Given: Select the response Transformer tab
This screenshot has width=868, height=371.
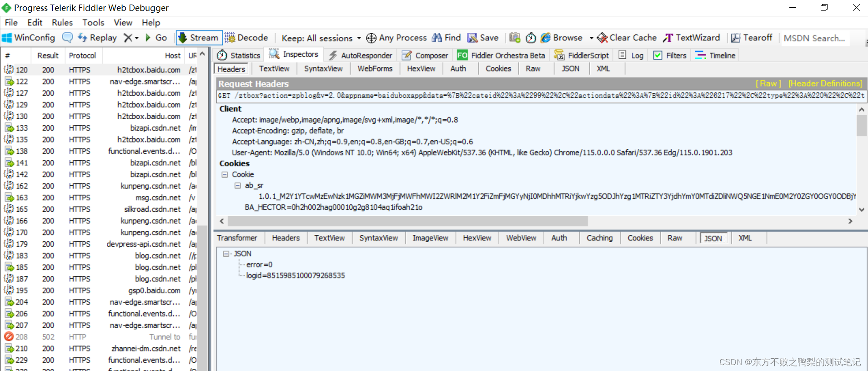Looking at the screenshot, I should pyautogui.click(x=237, y=238).
